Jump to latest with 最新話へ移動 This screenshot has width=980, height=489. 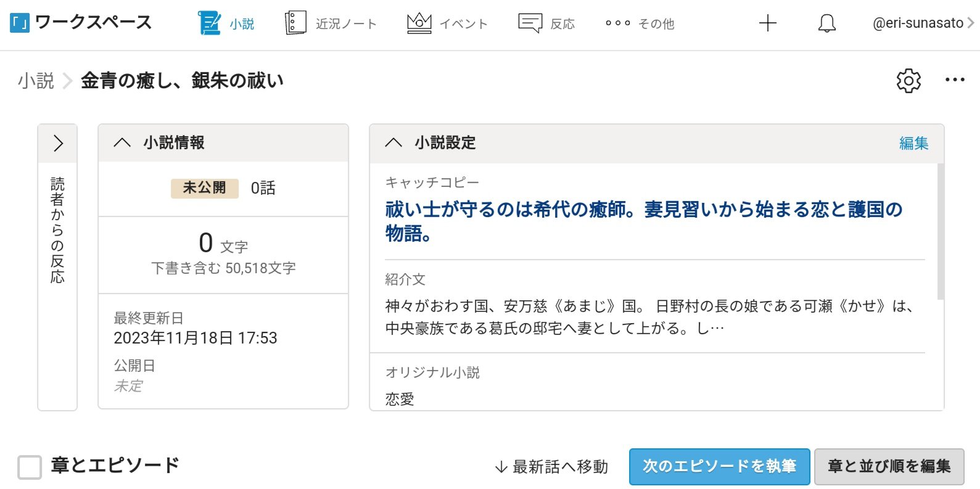552,467
